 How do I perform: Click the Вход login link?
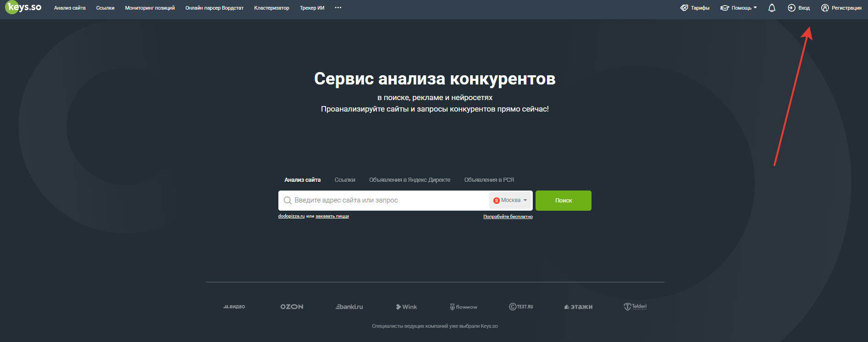[804, 8]
